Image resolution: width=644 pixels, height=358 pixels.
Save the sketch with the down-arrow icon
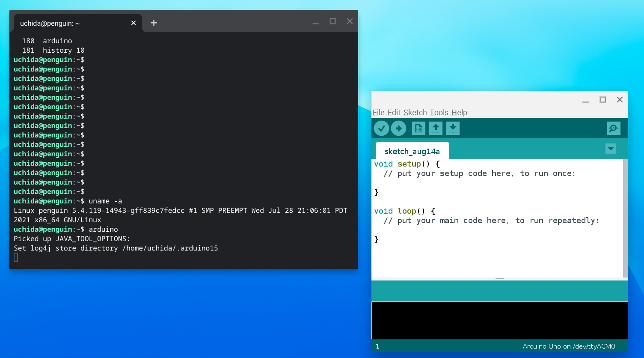click(453, 128)
